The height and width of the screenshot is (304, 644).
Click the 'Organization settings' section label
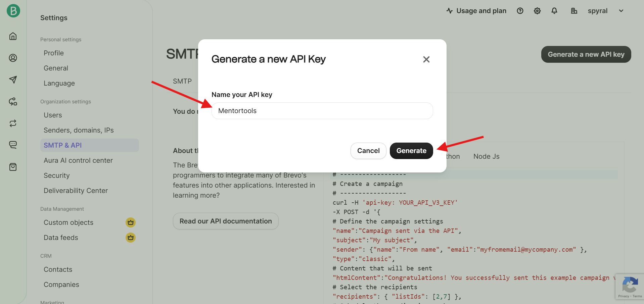pyautogui.click(x=65, y=102)
